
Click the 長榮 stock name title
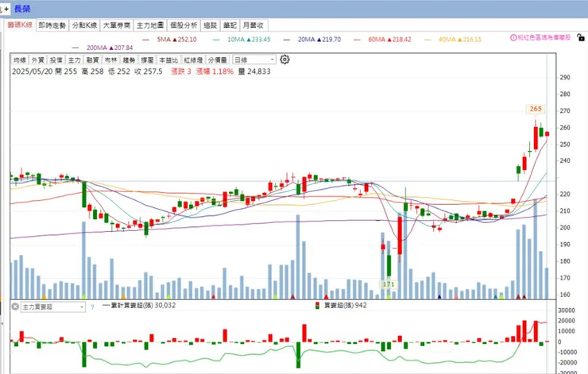22,9
